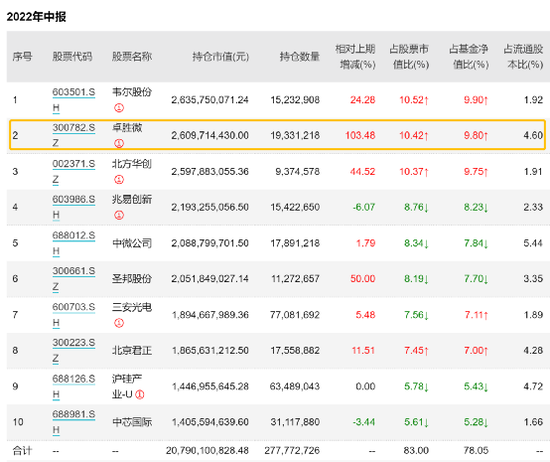The image size is (550, 462).
Task: Click market value 2,193,255,056.50
Action: (210, 207)
